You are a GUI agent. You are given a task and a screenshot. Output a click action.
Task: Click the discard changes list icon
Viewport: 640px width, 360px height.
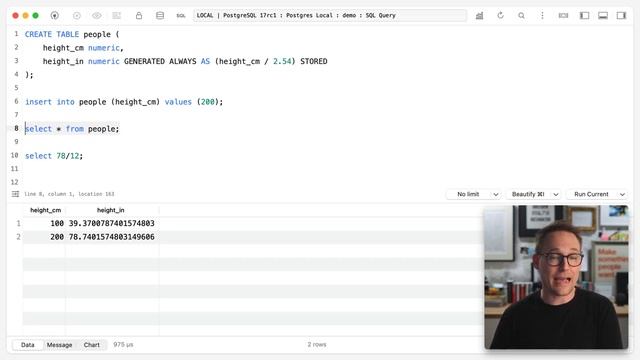pos(117,16)
